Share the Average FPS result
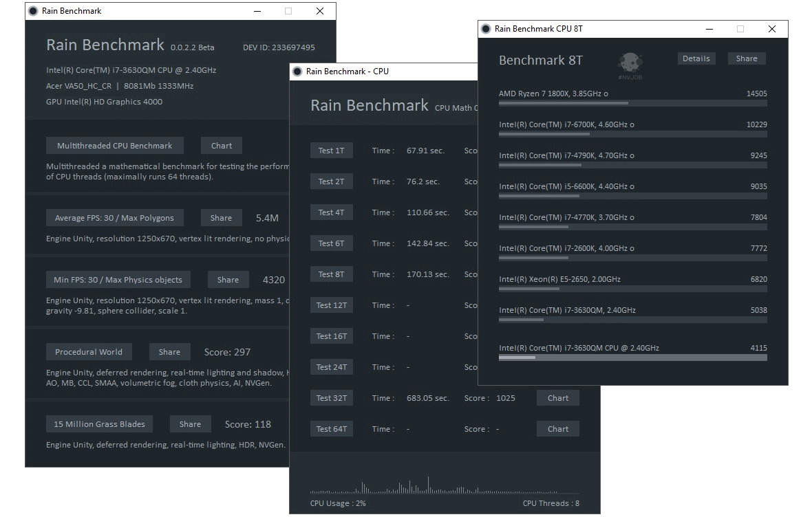This screenshot has width=812, height=517. point(221,217)
